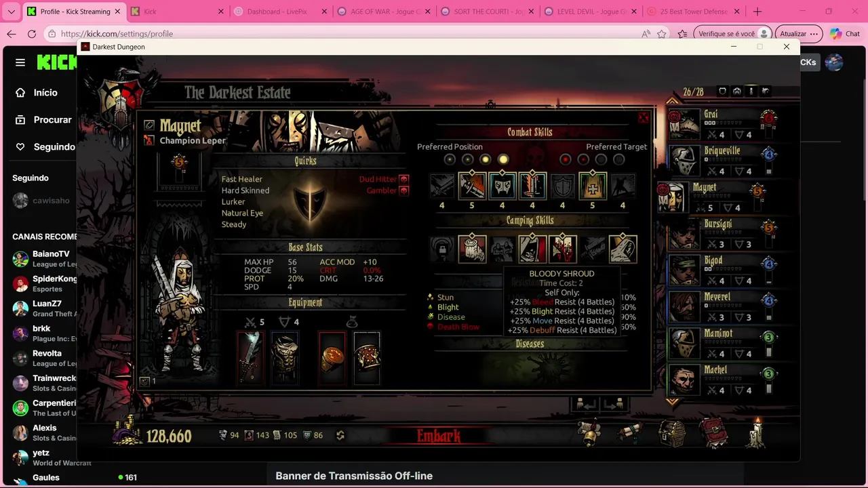Click the first roster sort icon
868x488 pixels.
(722, 91)
